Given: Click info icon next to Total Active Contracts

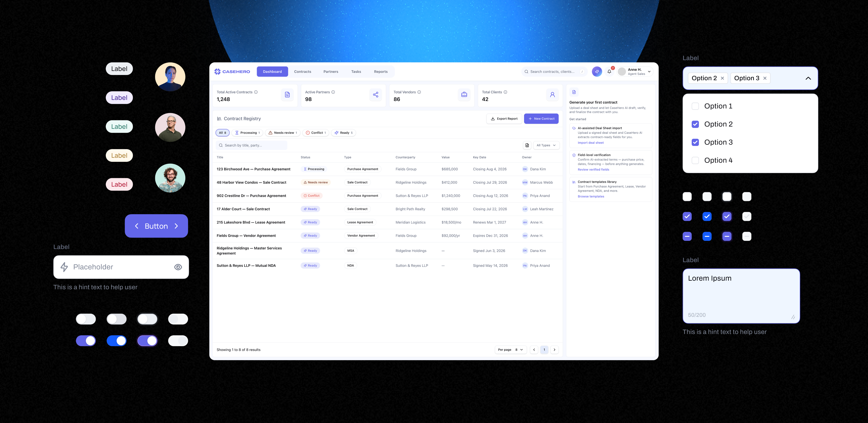Looking at the screenshot, I should tap(256, 92).
